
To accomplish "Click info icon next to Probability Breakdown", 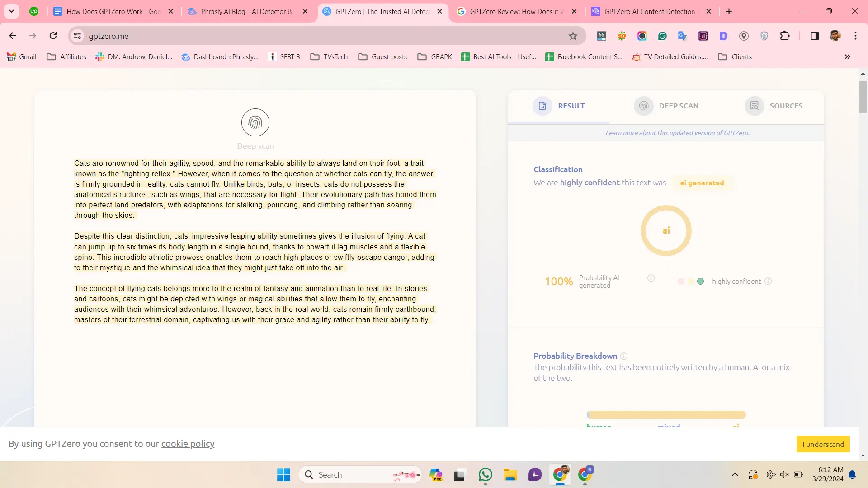I will pyautogui.click(x=624, y=356).
